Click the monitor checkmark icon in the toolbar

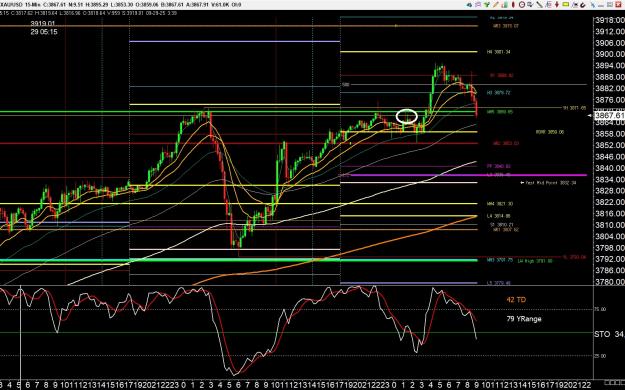(x=530, y=5)
